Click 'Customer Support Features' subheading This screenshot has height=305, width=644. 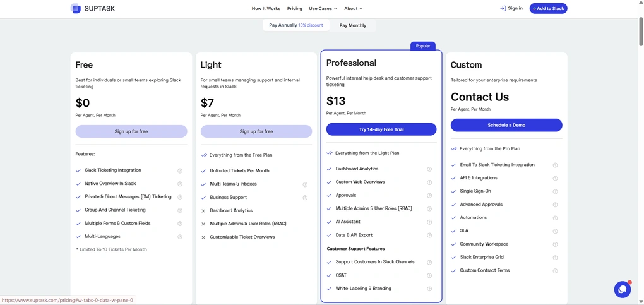[355, 249]
